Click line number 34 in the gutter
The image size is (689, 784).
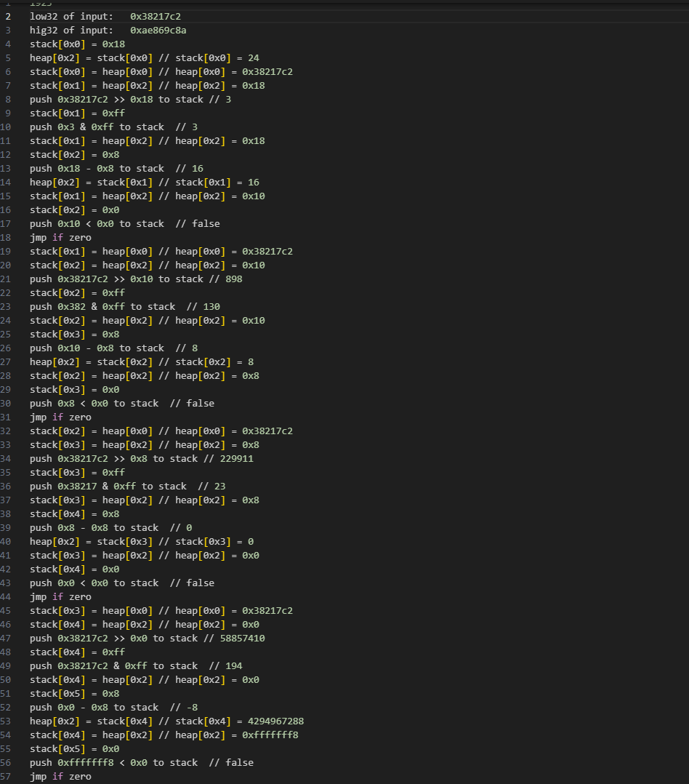pos(6,458)
